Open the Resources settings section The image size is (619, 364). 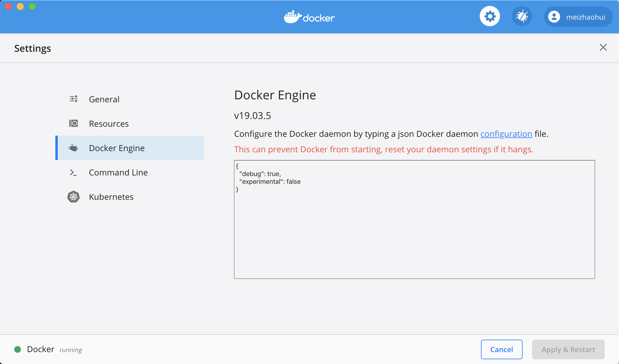(x=130, y=123)
